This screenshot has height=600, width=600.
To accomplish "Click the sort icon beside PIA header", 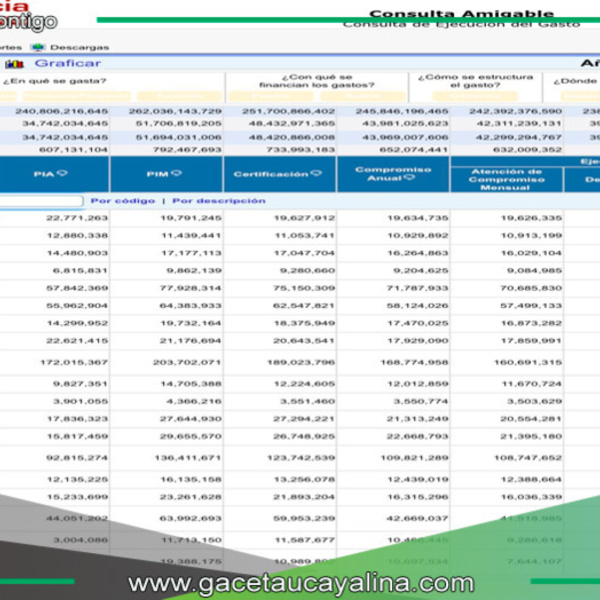I will (62, 173).
